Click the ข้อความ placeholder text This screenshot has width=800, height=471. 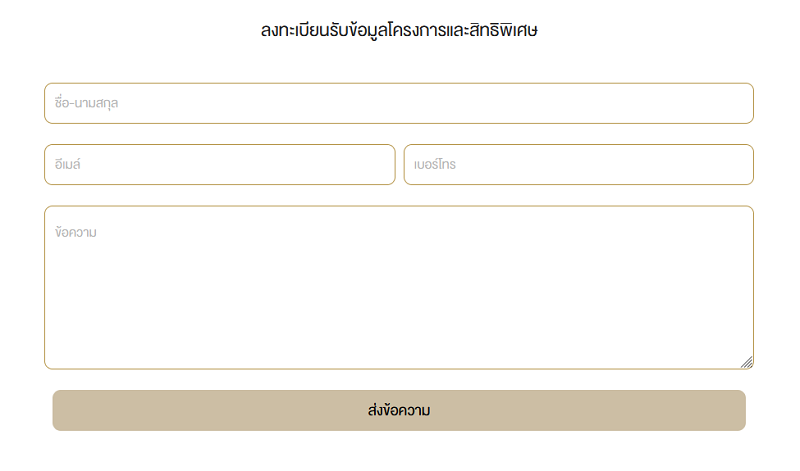tap(76, 232)
